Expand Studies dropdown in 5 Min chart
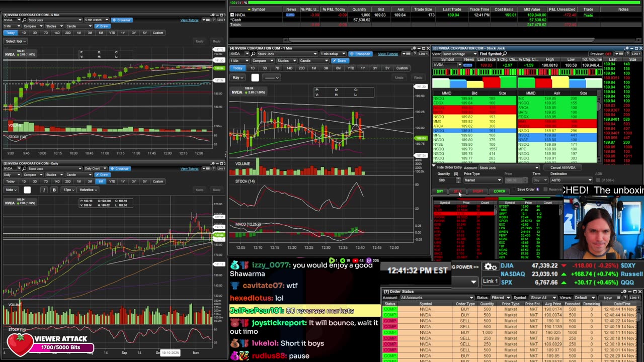The image size is (644, 362). (x=54, y=26)
